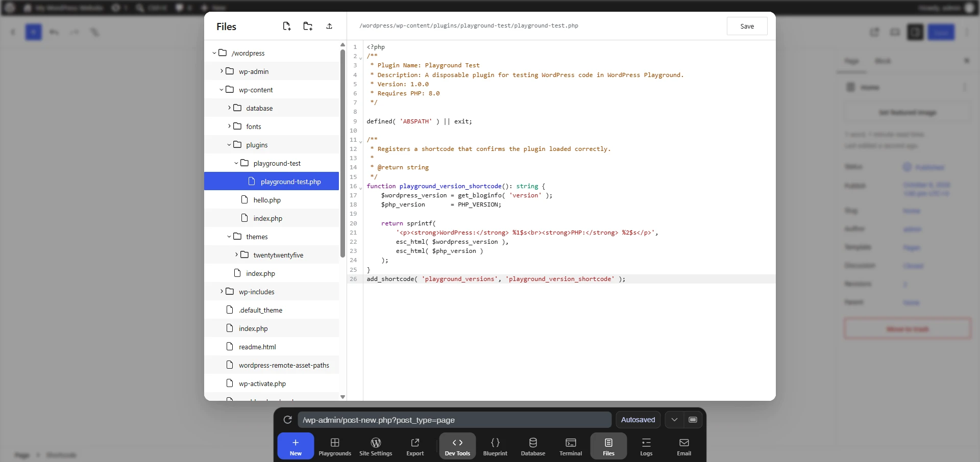Open the dropdown next to Autosaved
This screenshot has height=462, width=980.
tap(674, 420)
